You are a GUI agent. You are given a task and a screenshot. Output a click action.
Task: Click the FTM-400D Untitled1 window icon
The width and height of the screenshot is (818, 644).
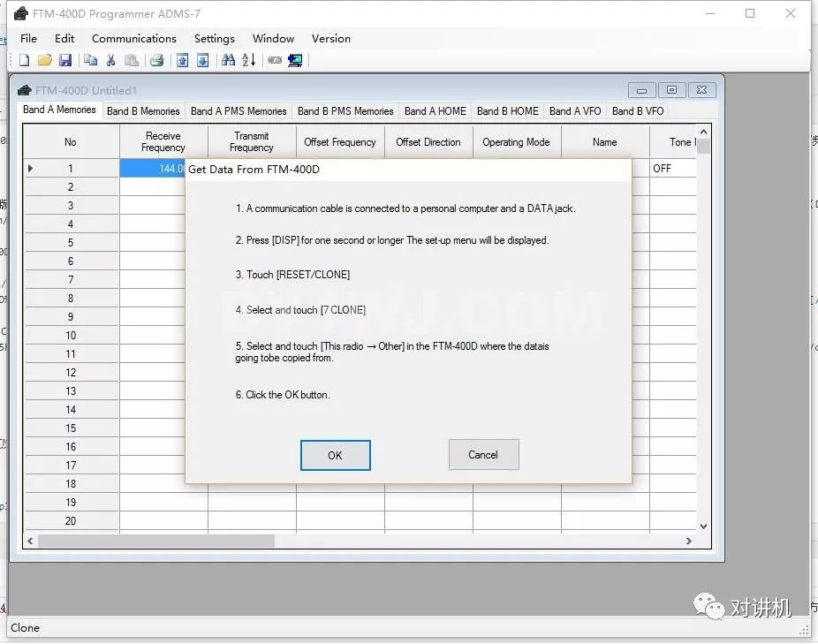(24, 90)
